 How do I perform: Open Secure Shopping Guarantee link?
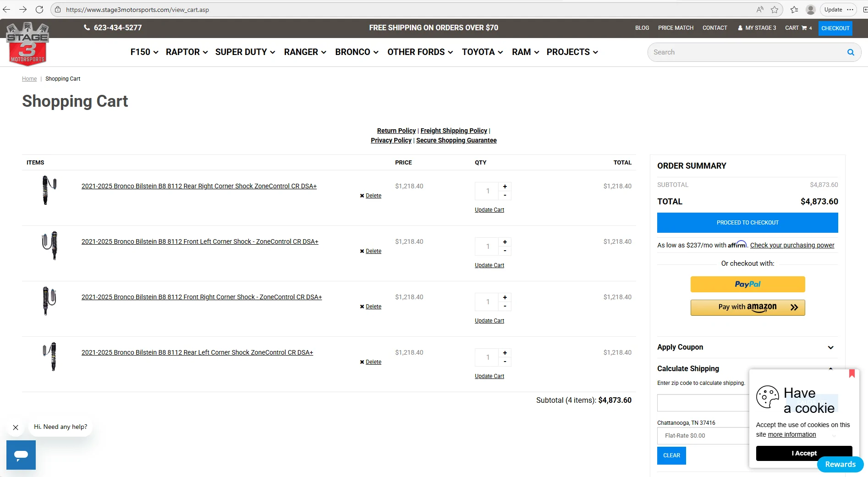[456, 140]
